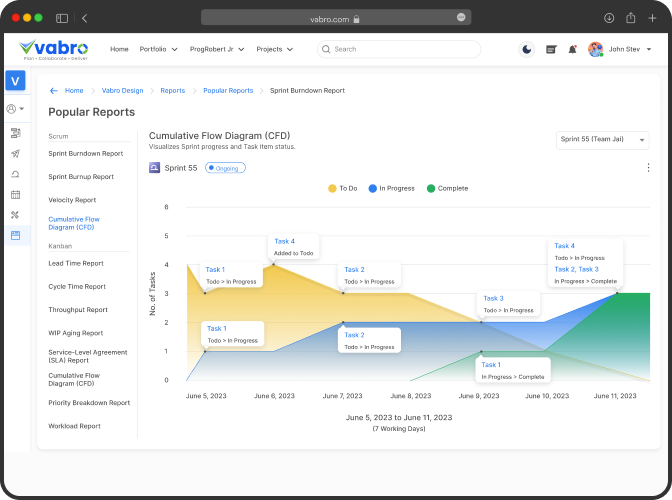
Task: Open the notifications bell
Action: pyautogui.click(x=572, y=49)
